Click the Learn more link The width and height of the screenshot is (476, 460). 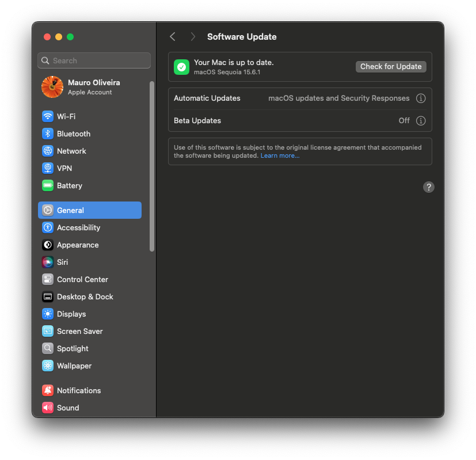click(280, 155)
